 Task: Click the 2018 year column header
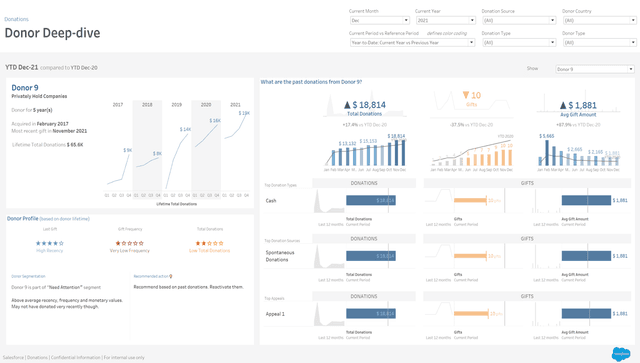147,105
